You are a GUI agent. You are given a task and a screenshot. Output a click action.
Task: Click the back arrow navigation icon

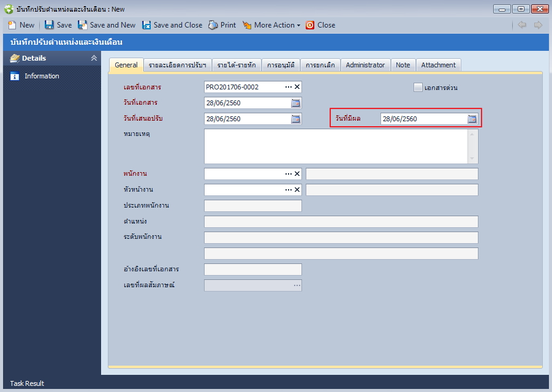(x=522, y=25)
